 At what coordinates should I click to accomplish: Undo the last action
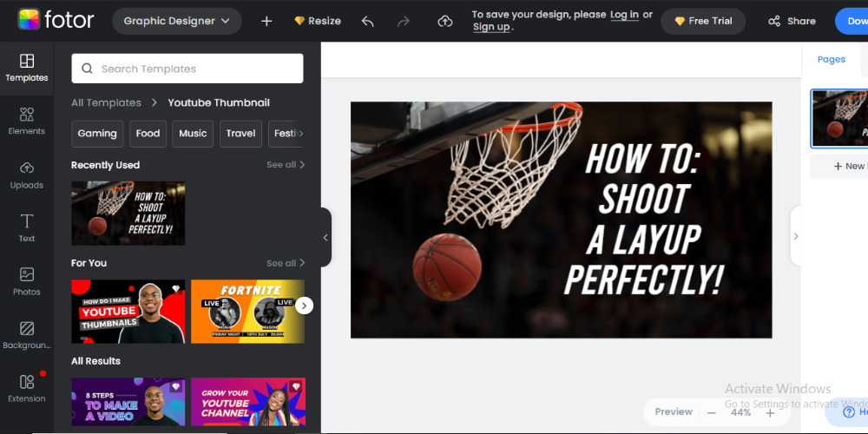click(x=367, y=21)
